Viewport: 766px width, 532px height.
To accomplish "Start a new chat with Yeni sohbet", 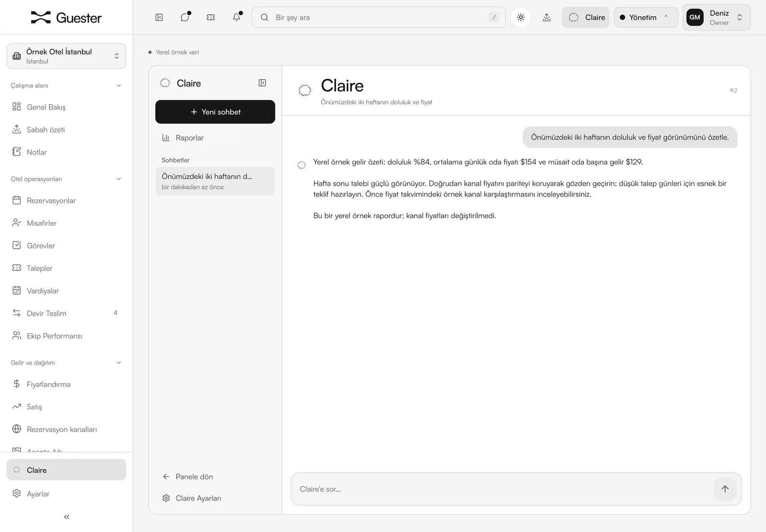I will 215,111.
